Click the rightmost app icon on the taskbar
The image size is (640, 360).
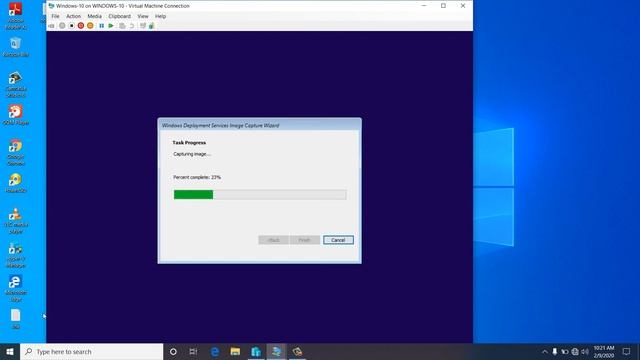297,351
